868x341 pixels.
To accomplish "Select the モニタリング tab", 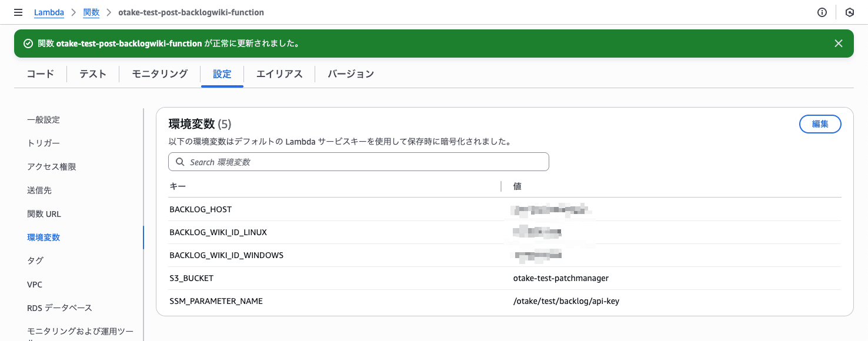I will pos(159,74).
